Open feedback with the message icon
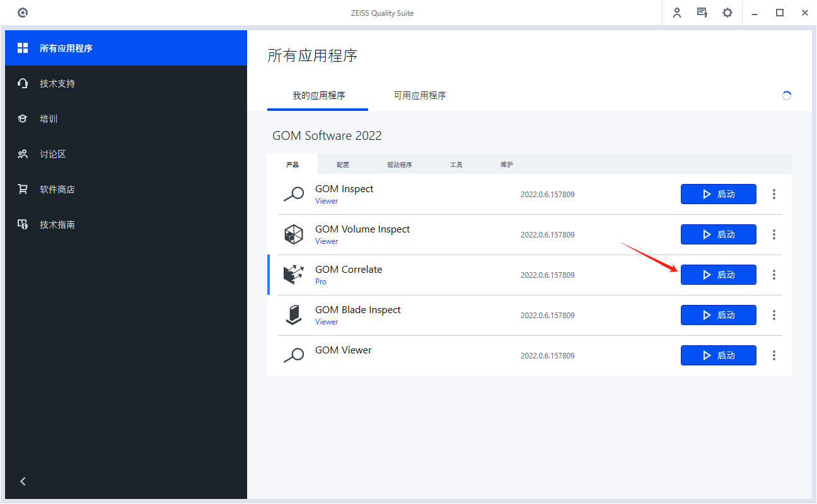The height and width of the screenshot is (504, 817). [x=702, y=13]
